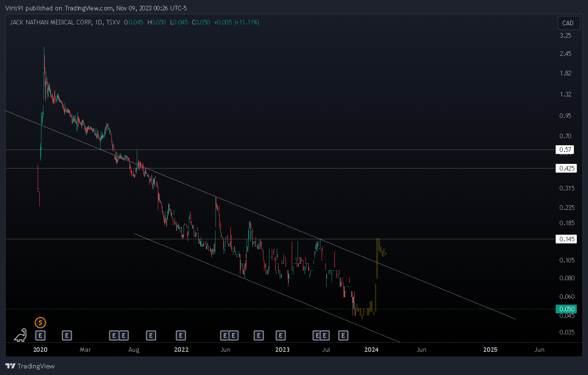Click the Mar label on time axis
The image size is (588, 375).
[x=85, y=350]
